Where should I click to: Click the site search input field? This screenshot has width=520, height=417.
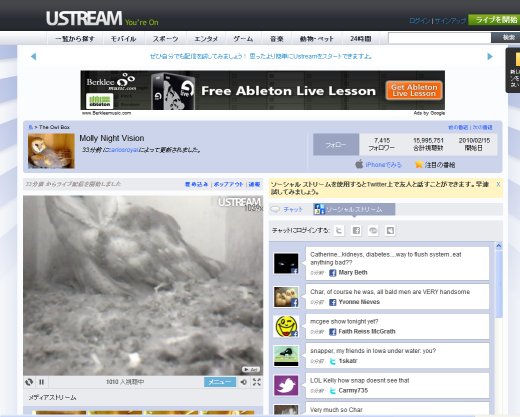(440, 38)
